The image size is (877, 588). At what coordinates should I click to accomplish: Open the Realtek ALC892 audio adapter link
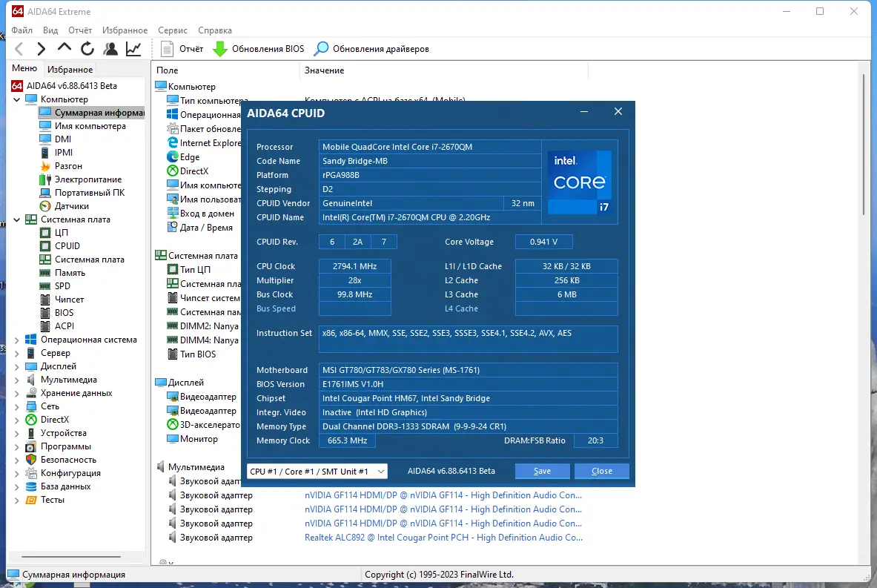443,538
